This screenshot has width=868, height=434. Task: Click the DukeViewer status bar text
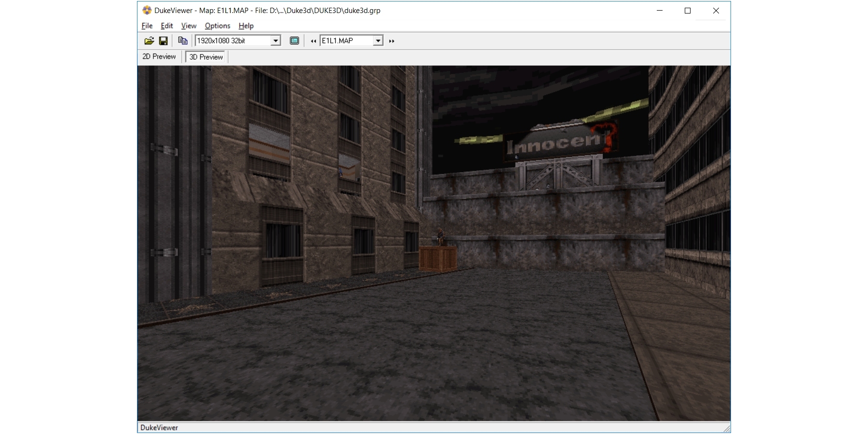159,427
